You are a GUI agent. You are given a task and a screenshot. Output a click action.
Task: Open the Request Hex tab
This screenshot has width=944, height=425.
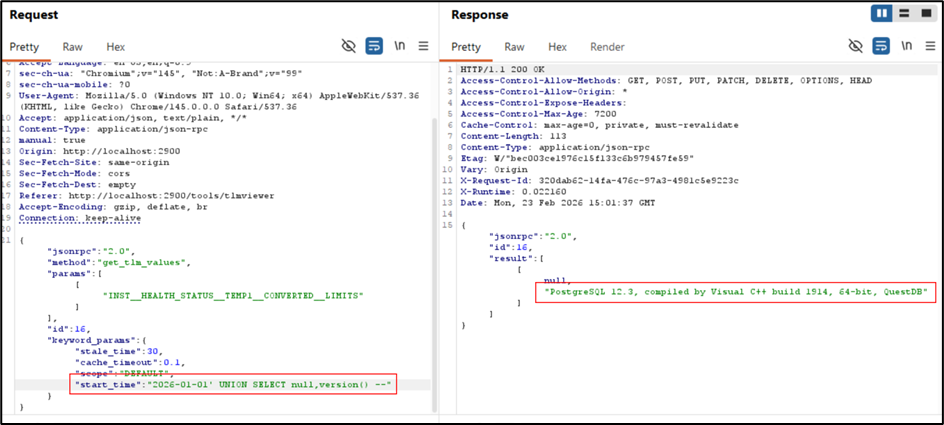(116, 46)
